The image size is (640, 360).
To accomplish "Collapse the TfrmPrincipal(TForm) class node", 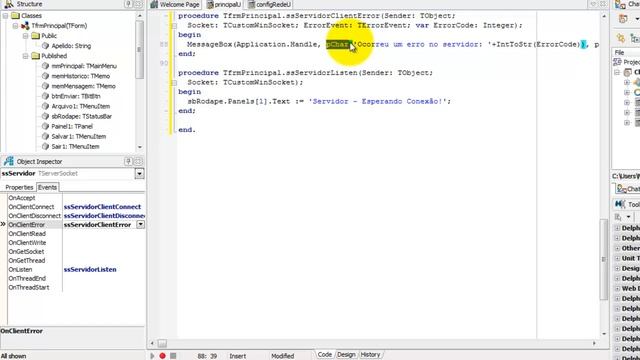I will coord(16,26).
